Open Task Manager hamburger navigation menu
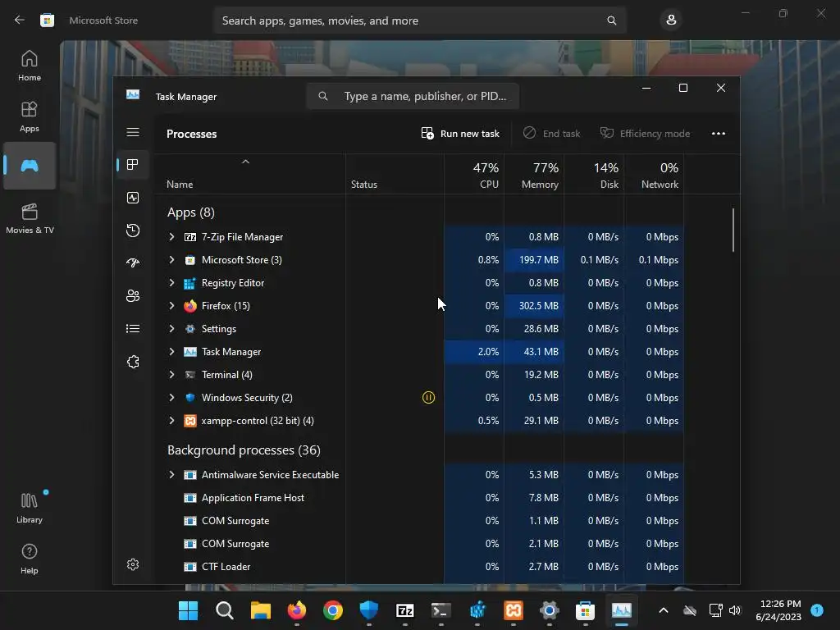This screenshot has height=630, width=840. 133,132
